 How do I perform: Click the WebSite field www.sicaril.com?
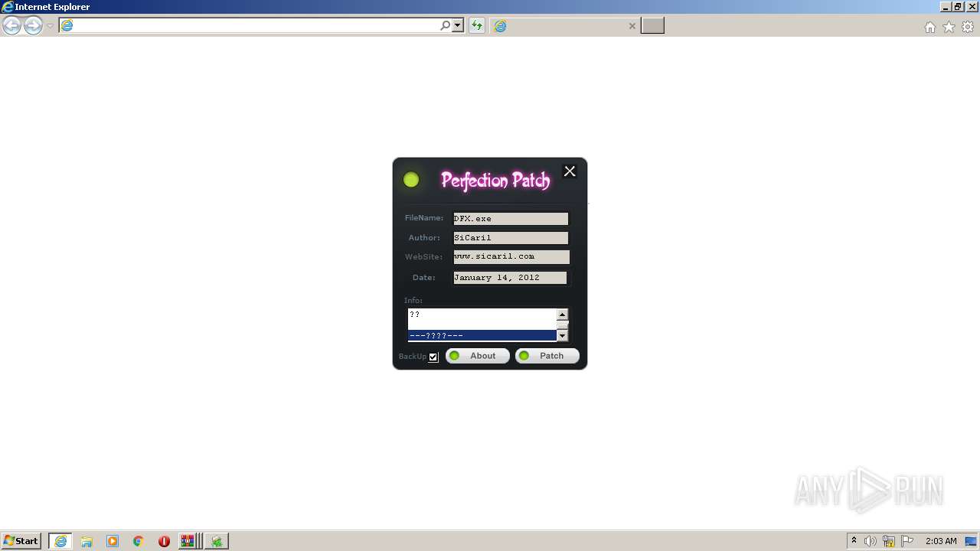click(x=511, y=257)
